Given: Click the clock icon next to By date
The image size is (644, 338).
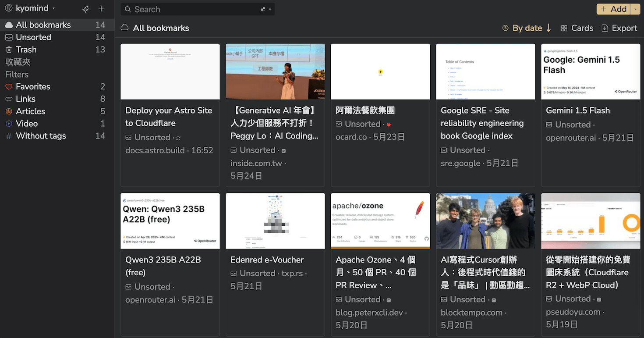Looking at the screenshot, I should [506, 28].
